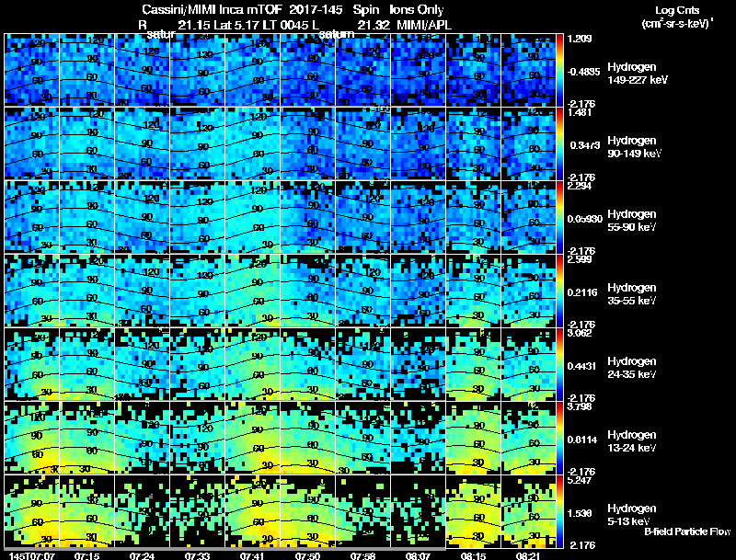Click the colorbar midpoint value '0.3473'
The width and height of the screenshot is (736, 560).
click(585, 145)
